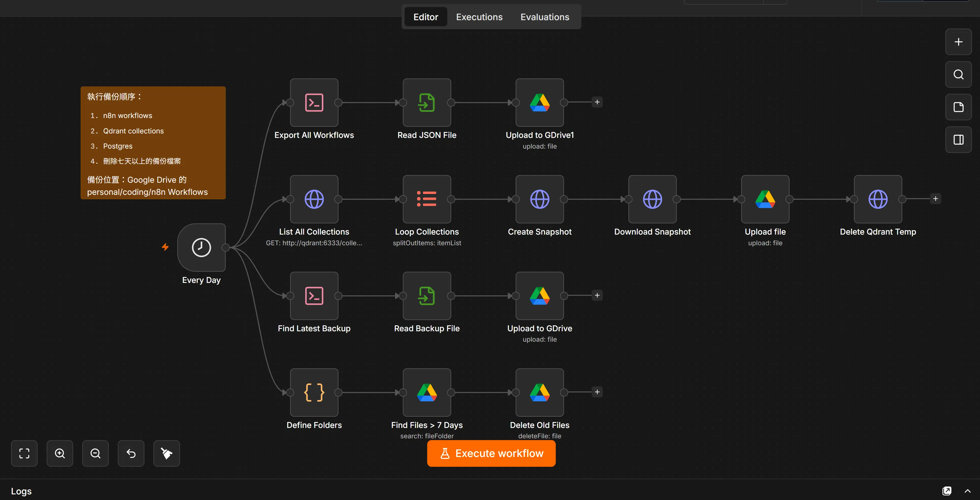Select the brown sticky note with backup order
The height and width of the screenshot is (500, 980).
[153, 143]
